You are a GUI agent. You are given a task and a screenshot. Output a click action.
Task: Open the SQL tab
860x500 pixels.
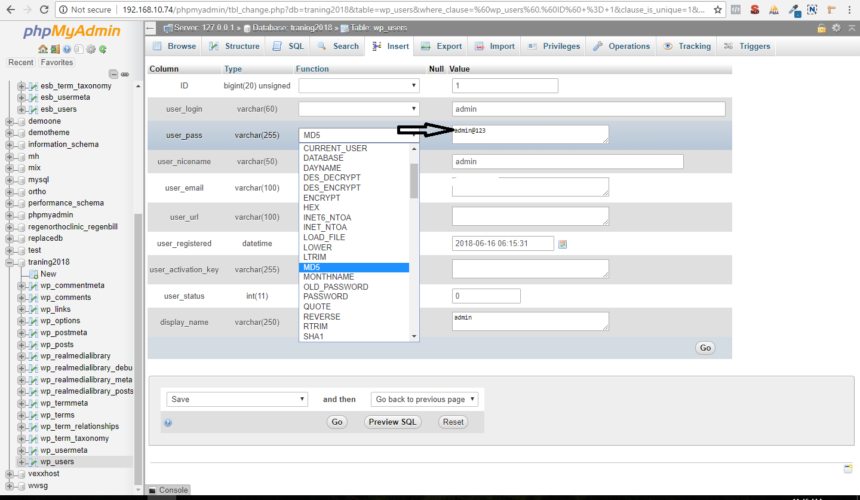coord(288,46)
